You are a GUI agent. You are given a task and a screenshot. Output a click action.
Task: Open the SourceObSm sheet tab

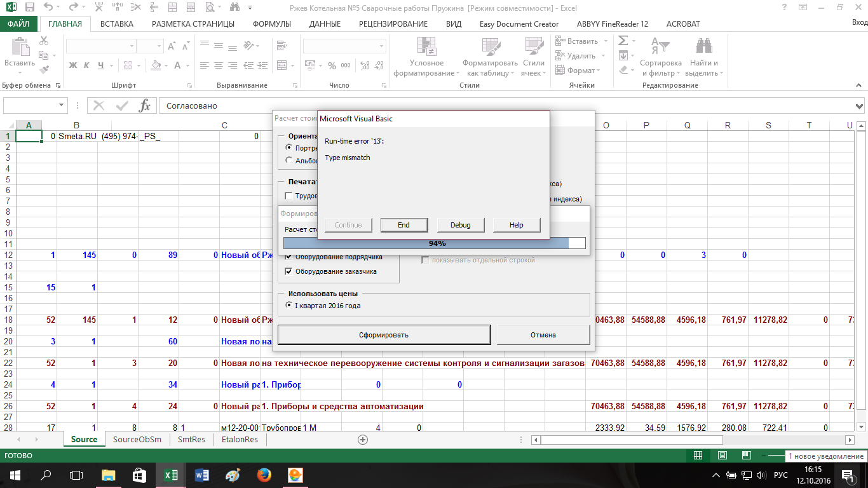click(137, 439)
